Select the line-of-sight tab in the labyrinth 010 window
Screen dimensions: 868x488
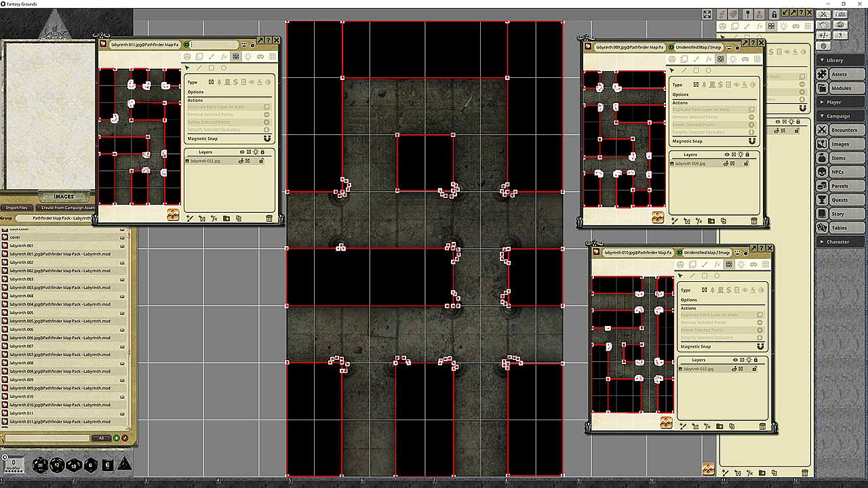(730, 265)
